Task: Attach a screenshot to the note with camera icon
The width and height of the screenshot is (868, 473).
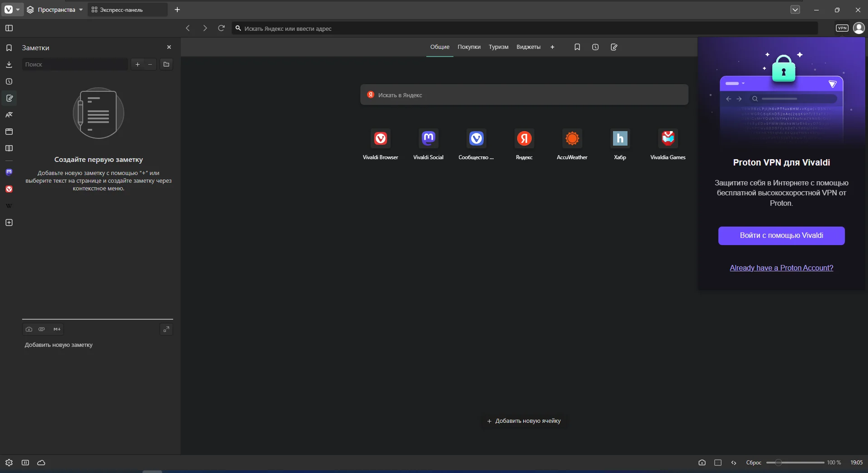Action: tap(29, 329)
